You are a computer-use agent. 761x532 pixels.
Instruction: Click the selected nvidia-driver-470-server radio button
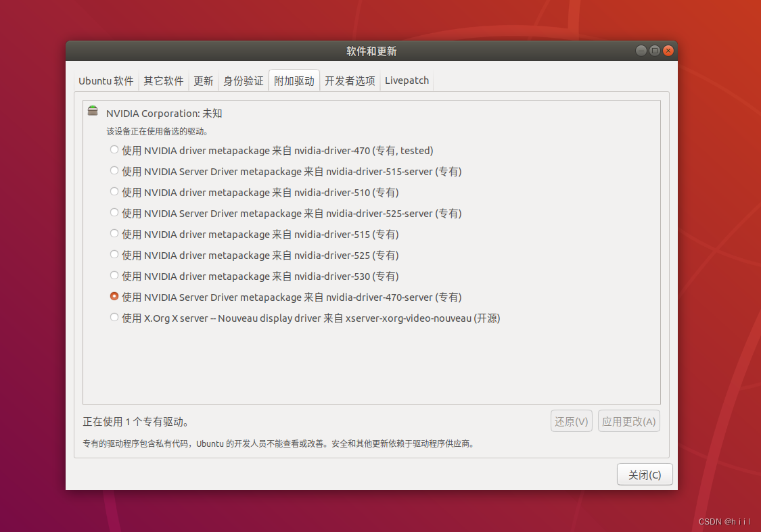pyautogui.click(x=114, y=296)
